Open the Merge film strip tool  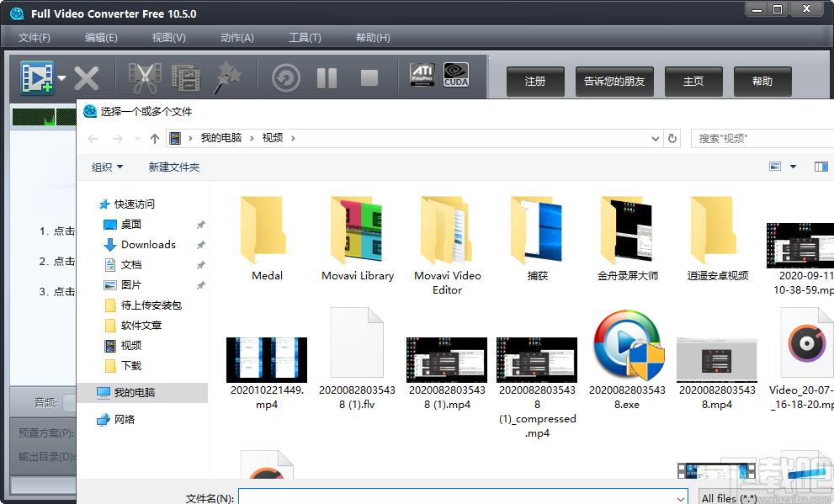[x=186, y=78]
